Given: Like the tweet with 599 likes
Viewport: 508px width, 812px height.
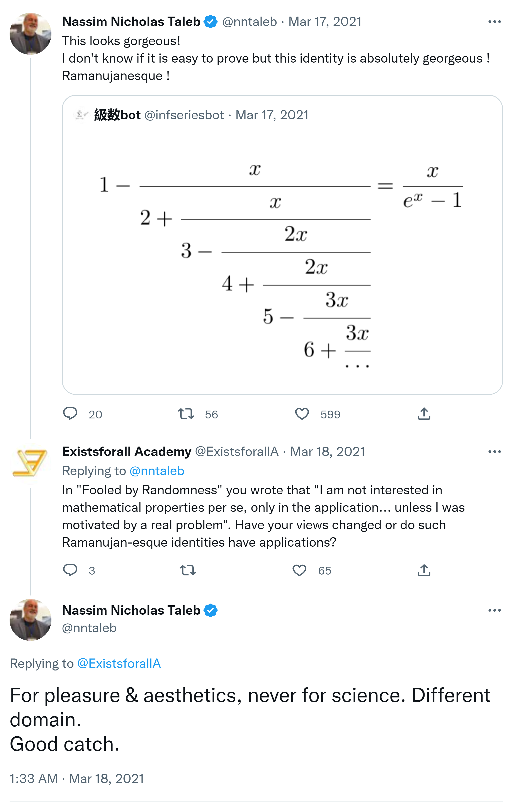Looking at the screenshot, I should pos(302,414).
